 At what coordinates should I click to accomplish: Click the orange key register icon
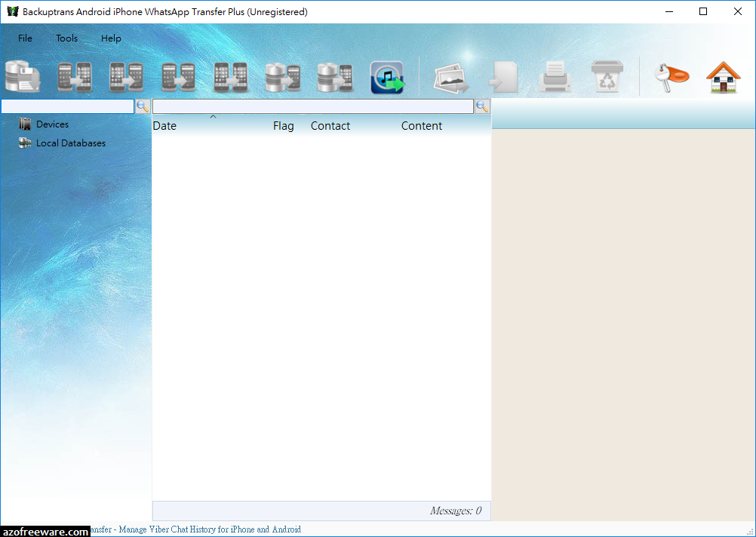point(671,77)
